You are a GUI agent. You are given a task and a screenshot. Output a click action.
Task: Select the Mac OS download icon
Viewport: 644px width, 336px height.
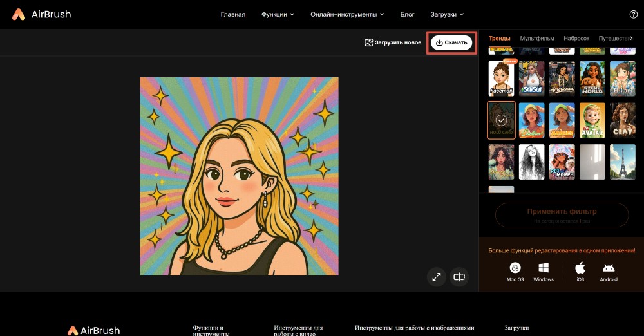515,268
